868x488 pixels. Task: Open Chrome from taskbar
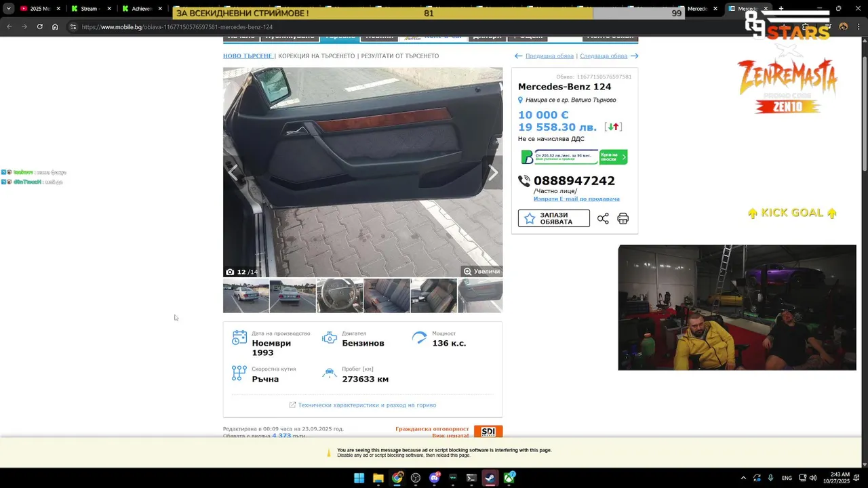[x=397, y=478]
